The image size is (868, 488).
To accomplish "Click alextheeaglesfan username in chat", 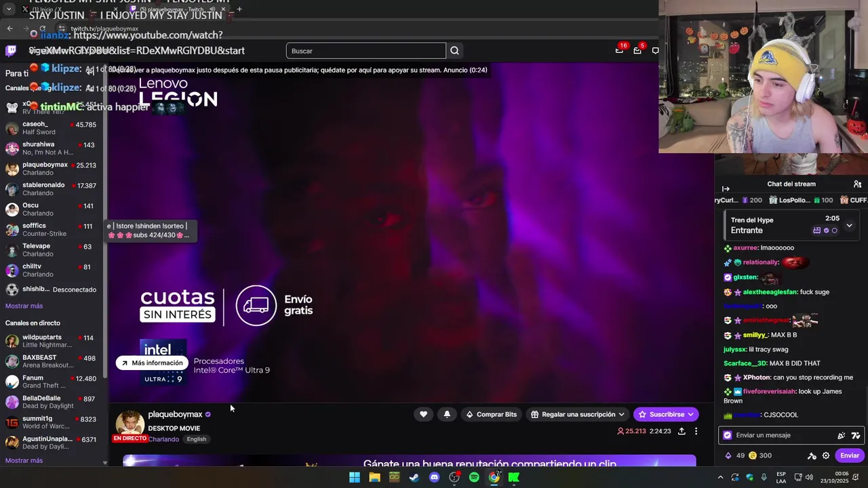I will (x=770, y=292).
